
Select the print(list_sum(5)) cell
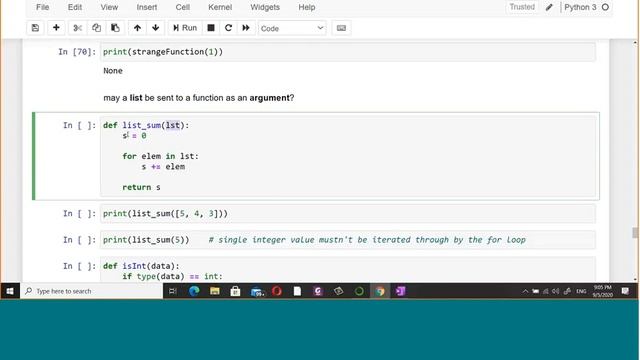pyautogui.click(x=348, y=240)
